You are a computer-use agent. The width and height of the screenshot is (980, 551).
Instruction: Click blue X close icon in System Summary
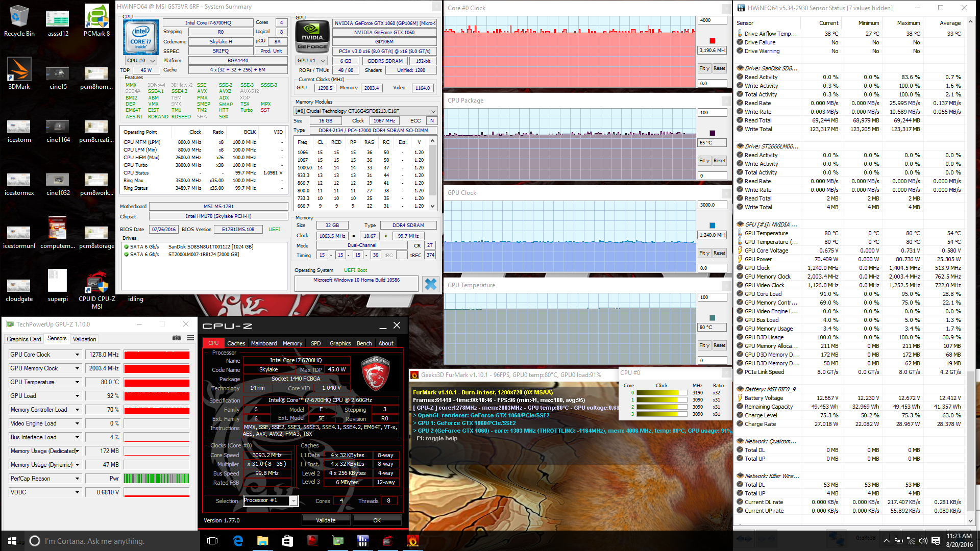tap(431, 284)
